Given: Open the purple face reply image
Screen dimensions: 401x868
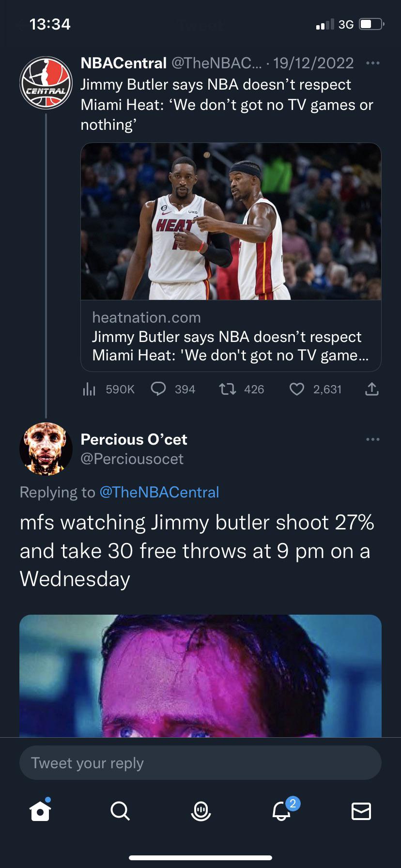Looking at the screenshot, I should [200, 676].
